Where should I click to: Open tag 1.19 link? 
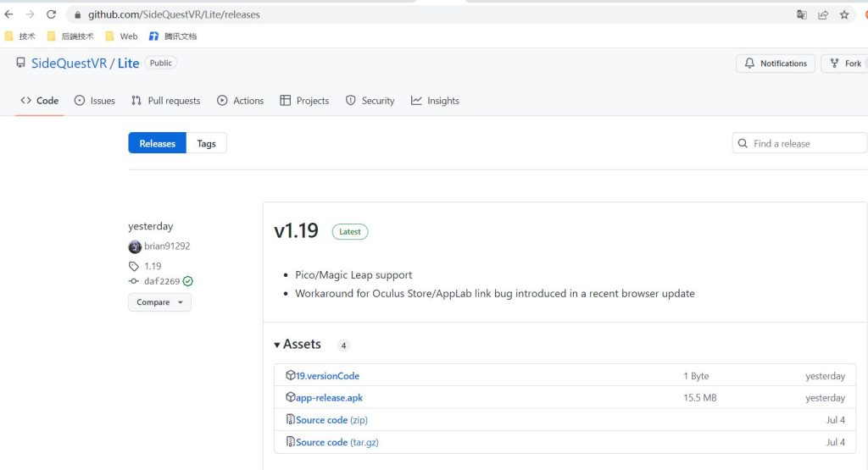point(153,266)
